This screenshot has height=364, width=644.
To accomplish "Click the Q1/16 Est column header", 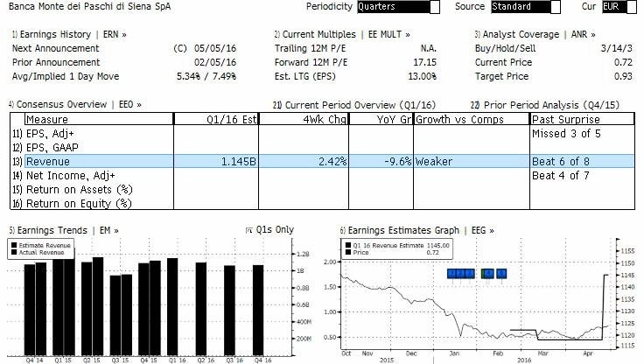I will [x=216, y=119].
